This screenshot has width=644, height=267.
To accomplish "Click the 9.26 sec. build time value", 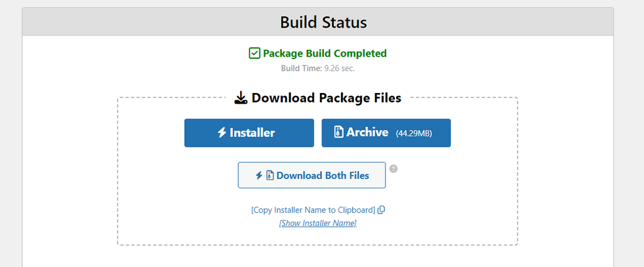I will (x=343, y=68).
